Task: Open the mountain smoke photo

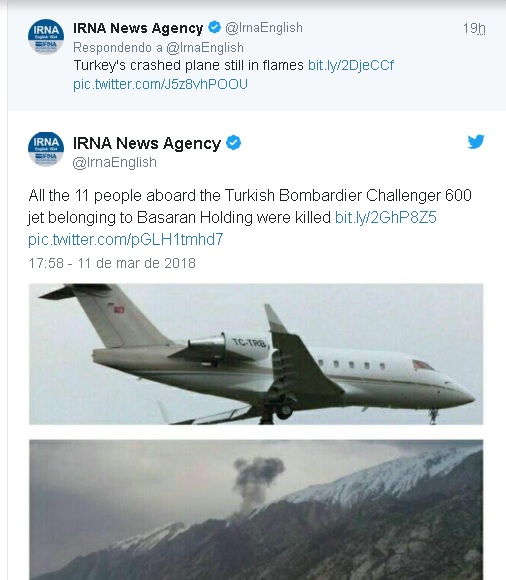Action: point(256,510)
